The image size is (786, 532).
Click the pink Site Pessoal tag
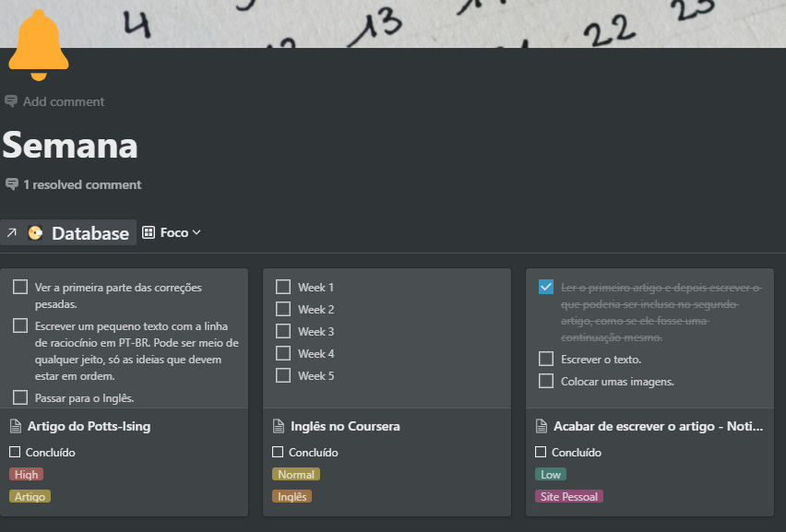coord(568,496)
